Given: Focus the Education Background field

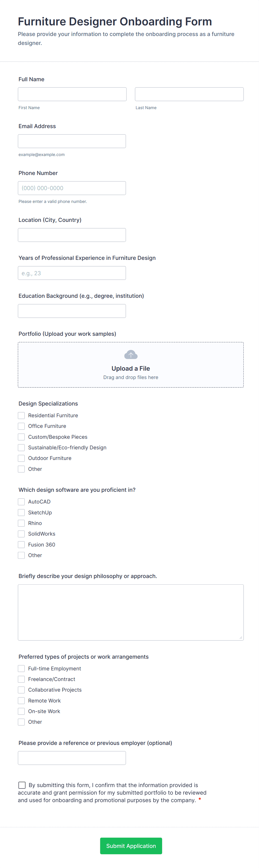Looking at the screenshot, I should click(x=72, y=311).
